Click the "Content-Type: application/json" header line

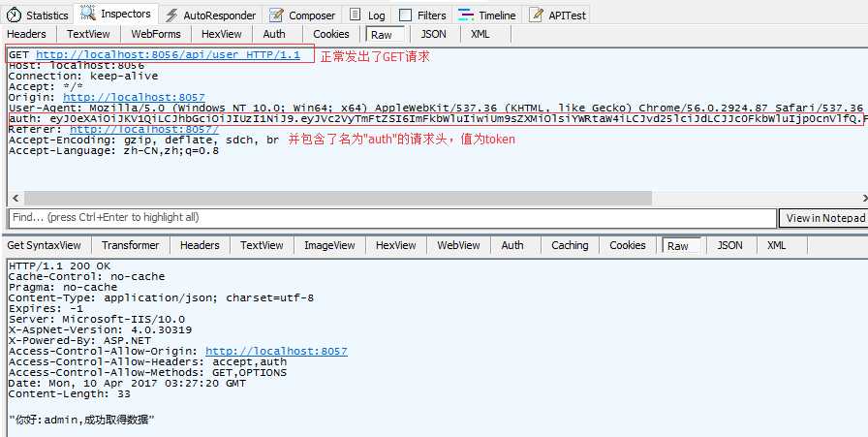coord(161,298)
